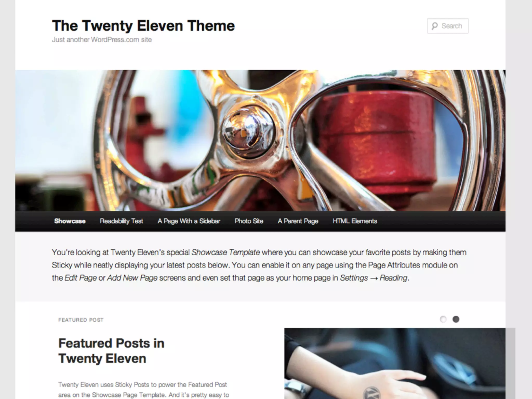This screenshot has height=399, width=532.
Task: Click the chrome wheel header image
Action: (x=260, y=140)
